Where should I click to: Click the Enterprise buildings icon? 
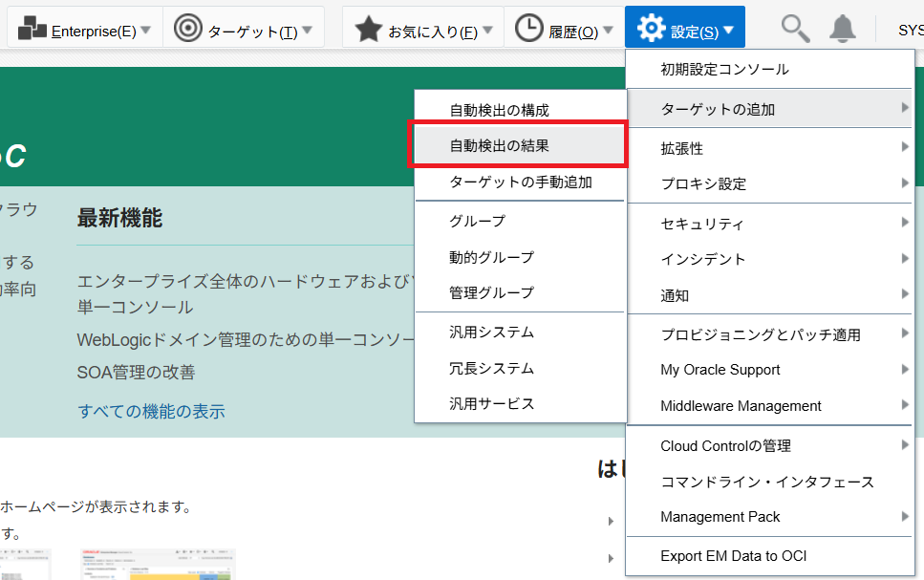(x=32, y=30)
